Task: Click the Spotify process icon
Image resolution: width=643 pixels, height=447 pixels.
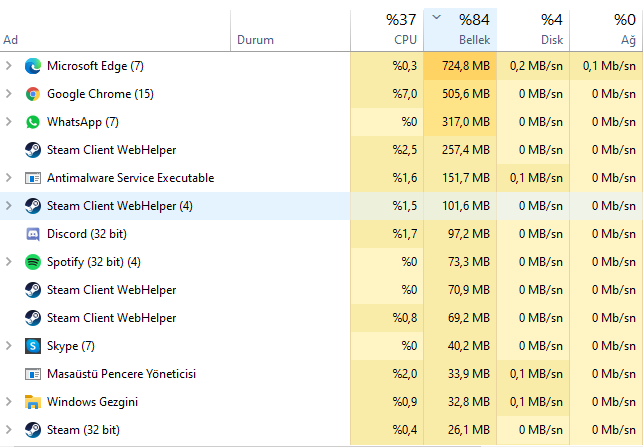Action: click(33, 262)
